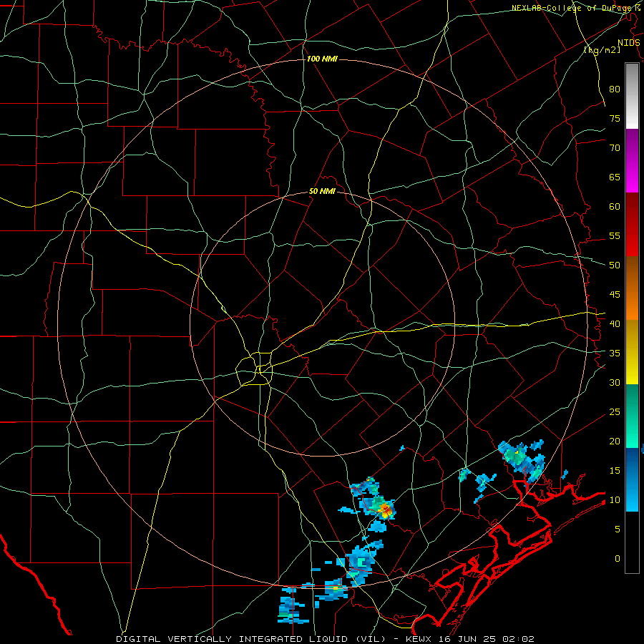Pick the orange-brown segment of the color bar

632,288
